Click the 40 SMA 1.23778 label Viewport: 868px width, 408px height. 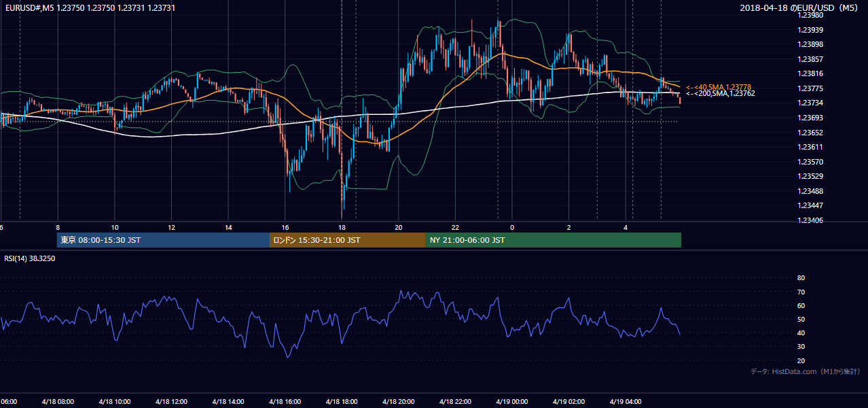click(x=719, y=87)
